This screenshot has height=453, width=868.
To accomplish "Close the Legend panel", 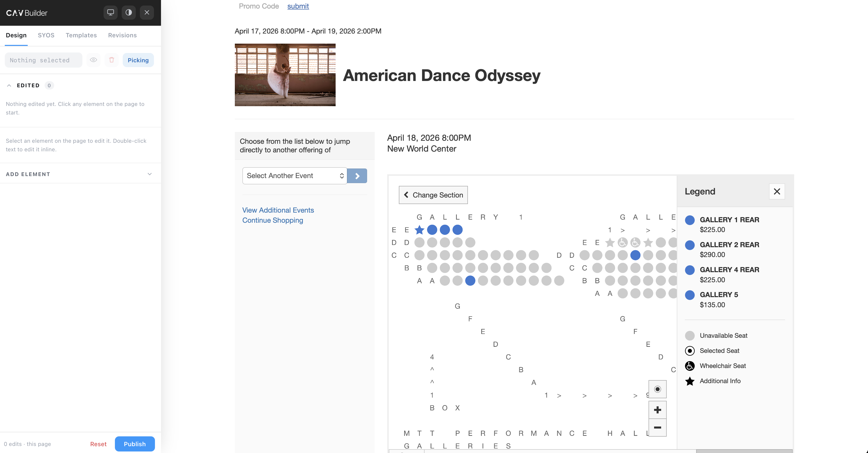I will [x=777, y=192].
